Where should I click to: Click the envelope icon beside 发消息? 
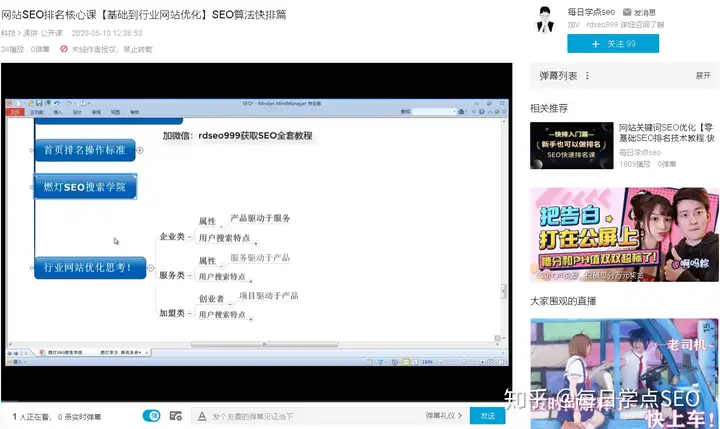pos(627,12)
